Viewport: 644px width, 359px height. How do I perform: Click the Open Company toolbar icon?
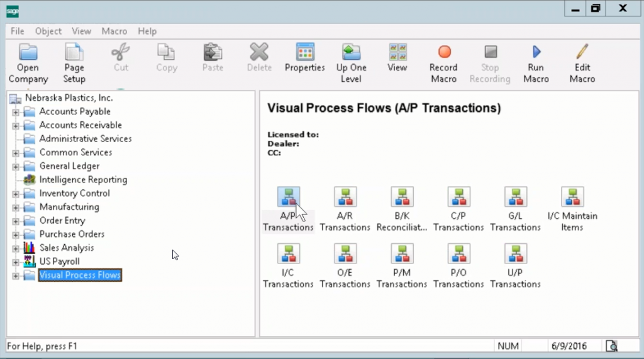tap(28, 63)
